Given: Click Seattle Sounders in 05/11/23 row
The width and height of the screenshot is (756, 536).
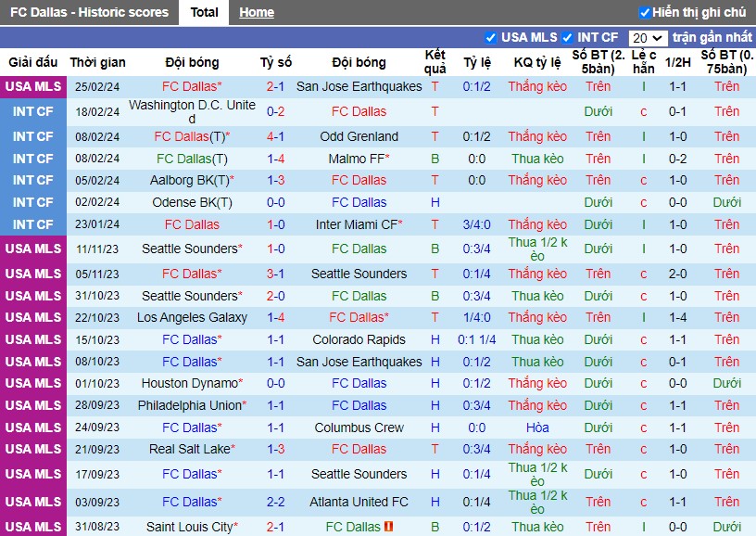Looking at the screenshot, I should 359,274.
